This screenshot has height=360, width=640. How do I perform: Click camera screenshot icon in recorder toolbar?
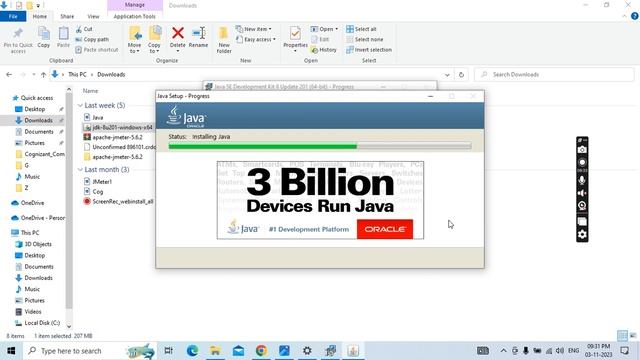[582, 150]
